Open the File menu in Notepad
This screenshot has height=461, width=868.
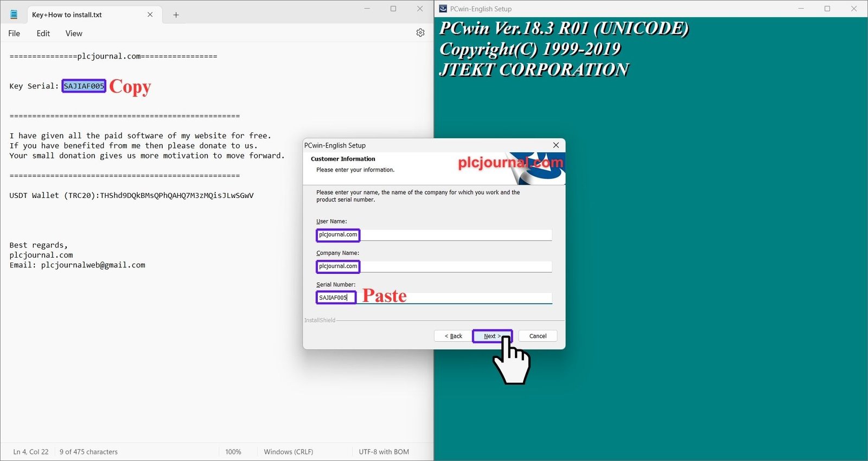tap(14, 34)
